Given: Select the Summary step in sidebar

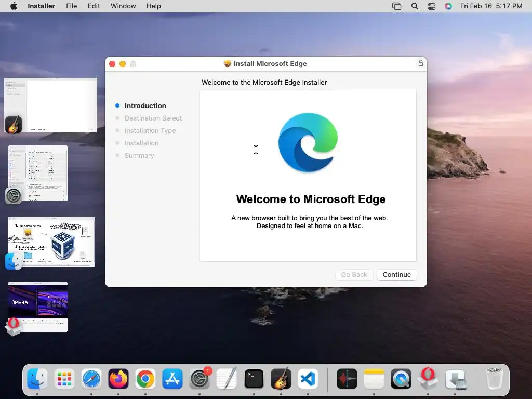Looking at the screenshot, I should pyautogui.click(x=139, y=155).
